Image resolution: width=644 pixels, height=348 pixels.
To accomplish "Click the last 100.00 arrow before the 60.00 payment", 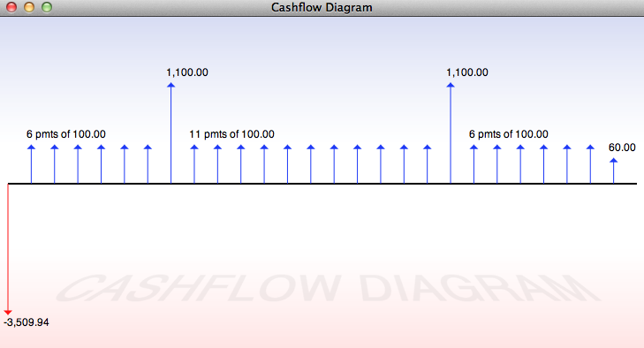I will (590, 164).
